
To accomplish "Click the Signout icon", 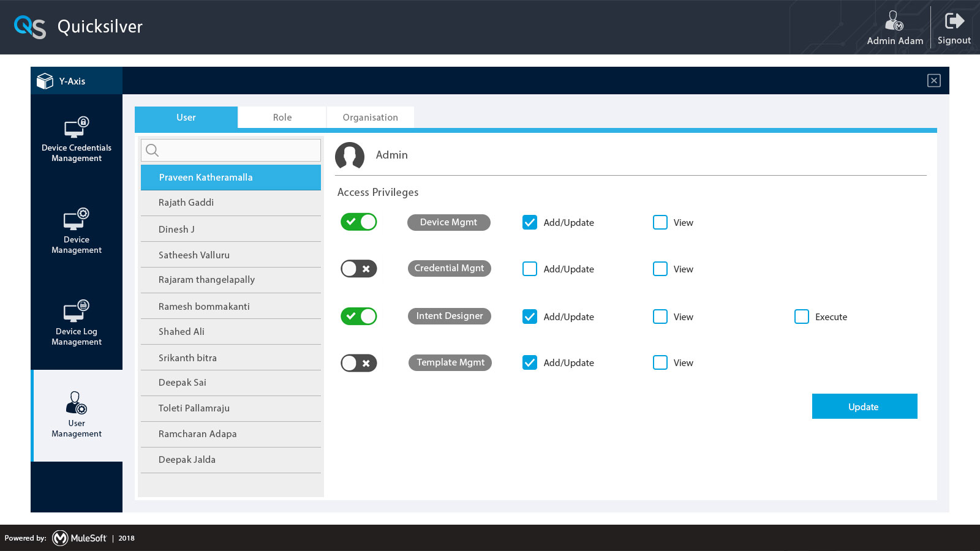I will coord(954,21).
